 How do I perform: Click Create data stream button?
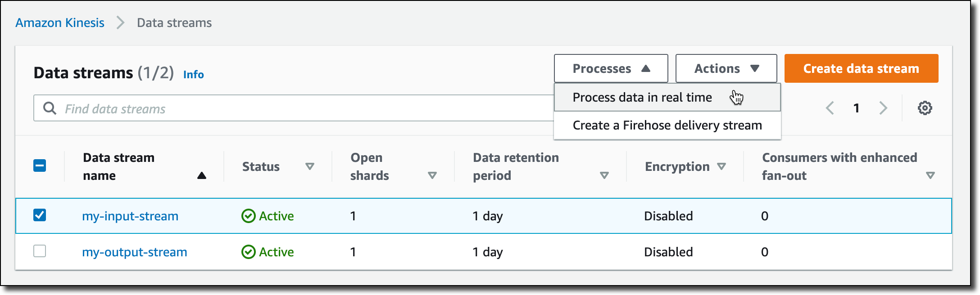tap(861, 68)
